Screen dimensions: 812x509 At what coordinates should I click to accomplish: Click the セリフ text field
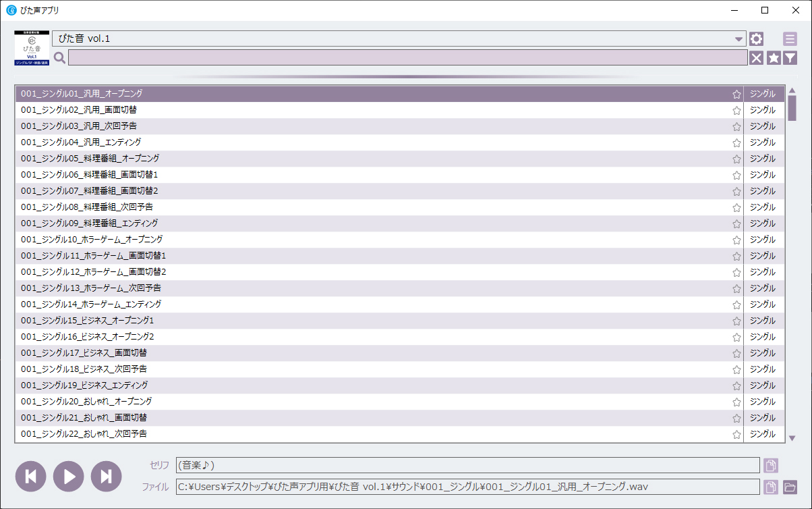(x=467, y=465)
